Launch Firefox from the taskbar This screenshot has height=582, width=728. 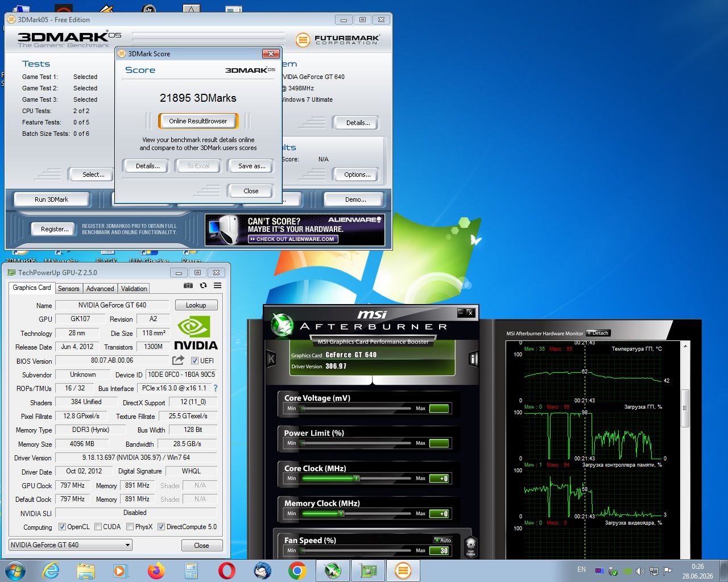click(x=156, y=570)
